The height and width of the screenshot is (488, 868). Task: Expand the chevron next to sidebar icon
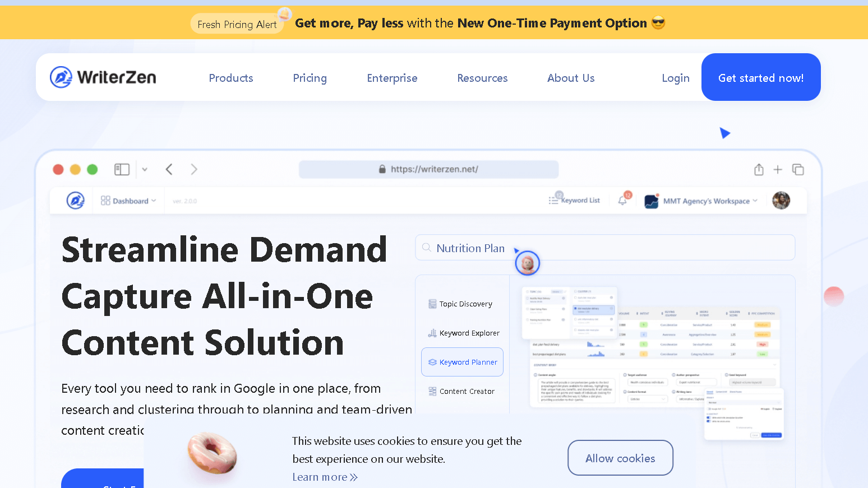tap(145, 169)
